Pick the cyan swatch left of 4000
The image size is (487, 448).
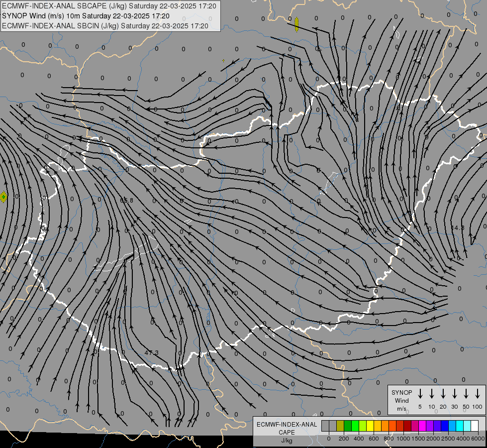pos(460,426)
